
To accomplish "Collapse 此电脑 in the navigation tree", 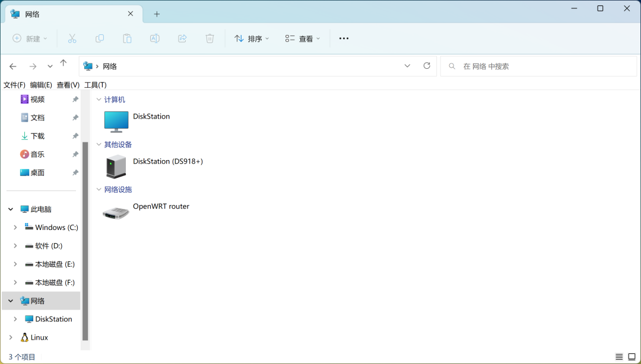I will pyautogui.click(x=11, y=209).
